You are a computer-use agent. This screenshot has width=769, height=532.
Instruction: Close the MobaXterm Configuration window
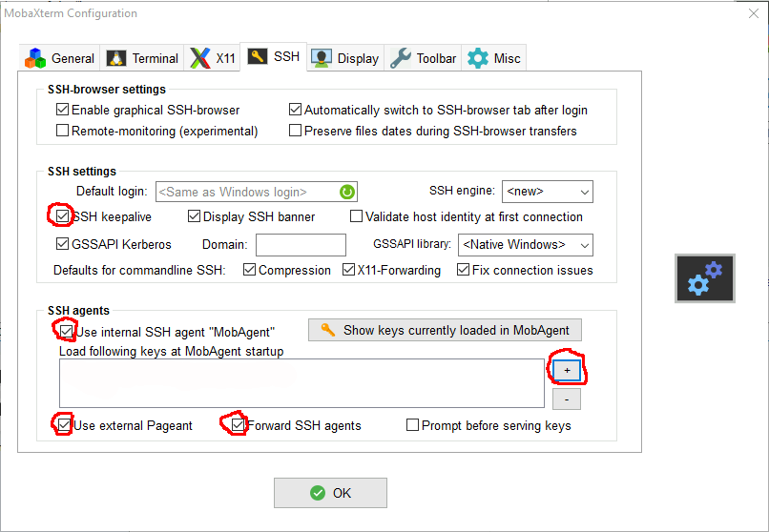pos(754,13)
